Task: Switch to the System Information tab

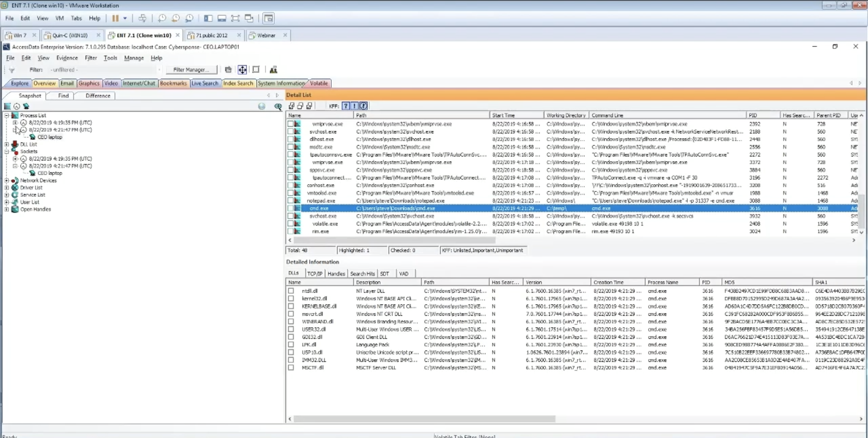Action: [281, 83]
